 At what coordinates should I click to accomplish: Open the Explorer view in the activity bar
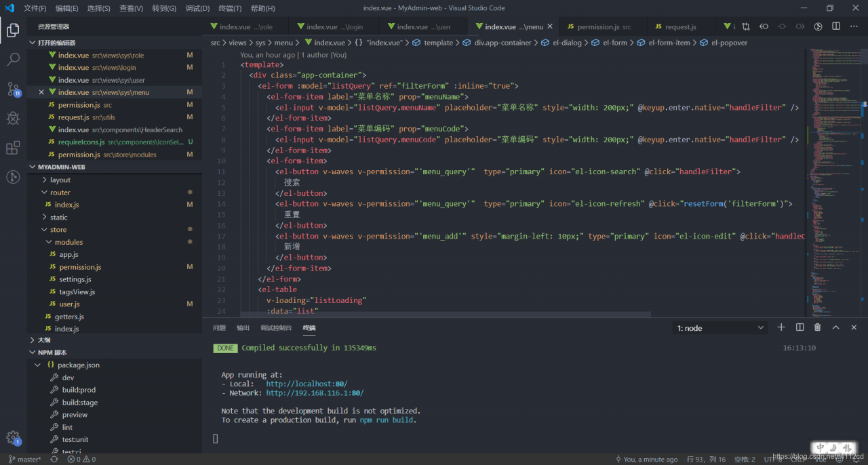coord(13,30)
